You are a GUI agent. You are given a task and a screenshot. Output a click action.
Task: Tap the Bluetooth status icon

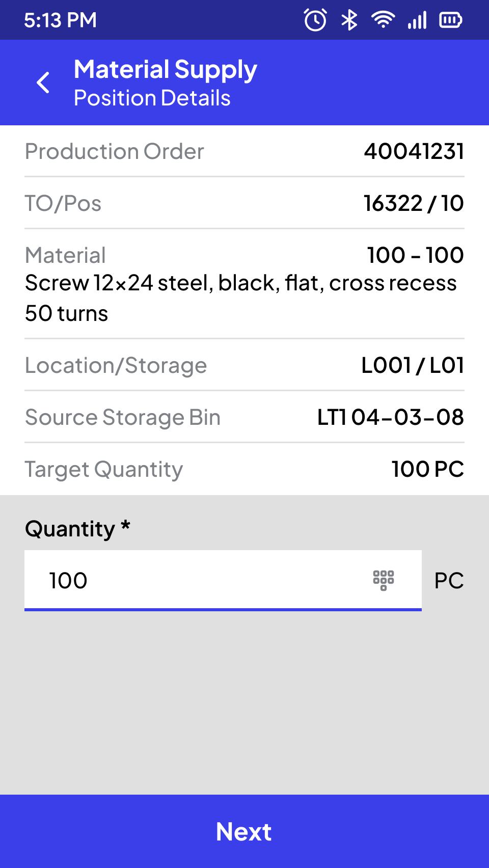coord(349,20)
